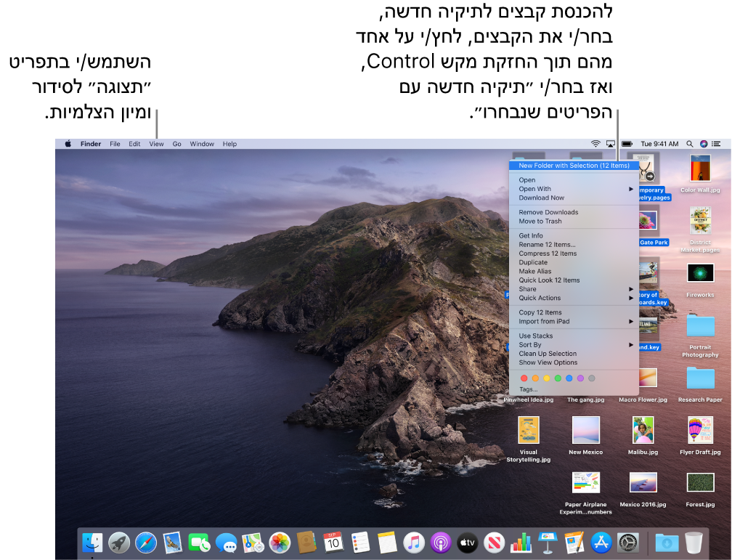
Task: Open Maps from the Dock
Action: (x=253, y=543)
